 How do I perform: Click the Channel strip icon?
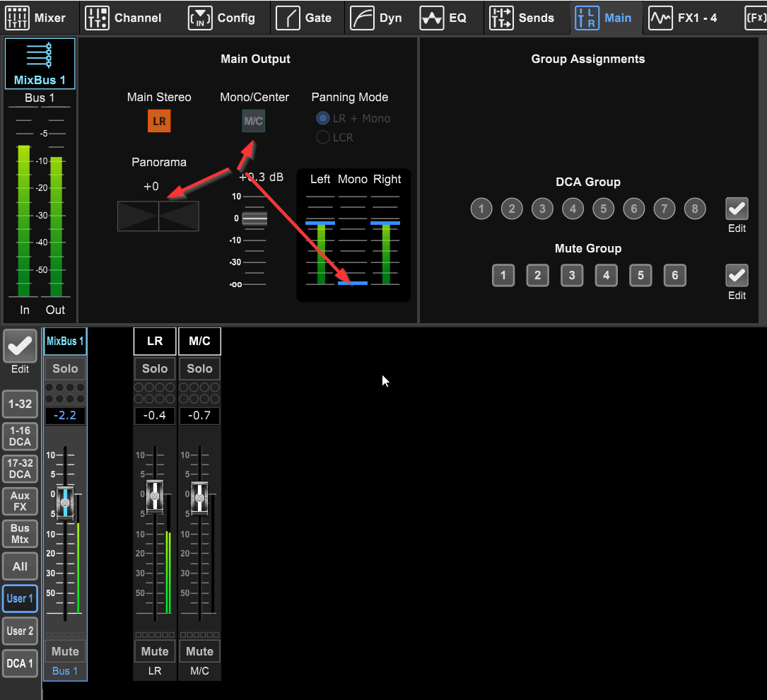click(x=97, y=18)
